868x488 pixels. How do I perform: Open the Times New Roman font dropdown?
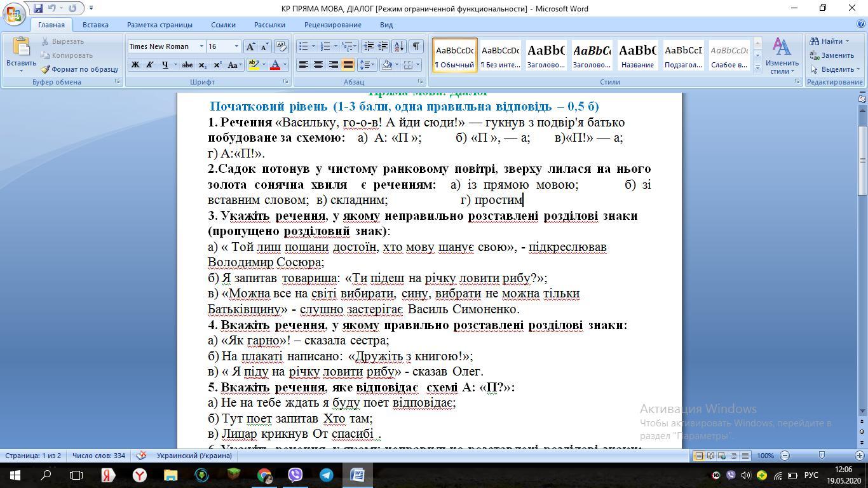pyautogui.click(x=201, y=46)
